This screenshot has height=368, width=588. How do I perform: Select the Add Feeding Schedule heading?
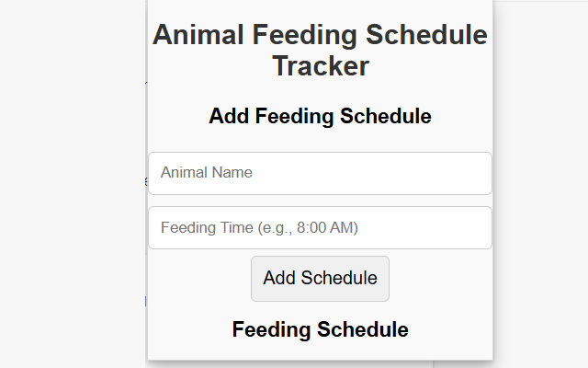(x=320, y=117)
